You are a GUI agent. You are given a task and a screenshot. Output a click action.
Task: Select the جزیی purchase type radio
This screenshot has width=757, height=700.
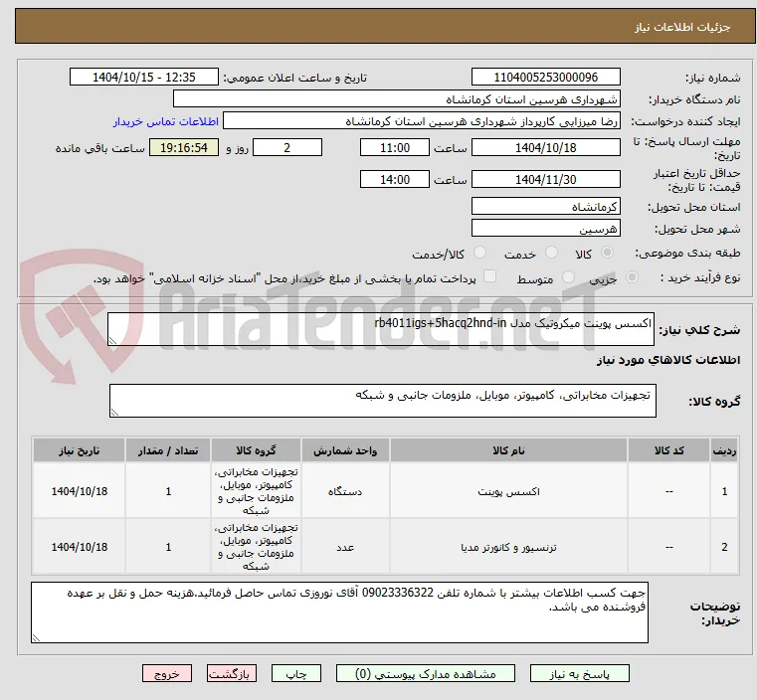[x=632, y=276]
